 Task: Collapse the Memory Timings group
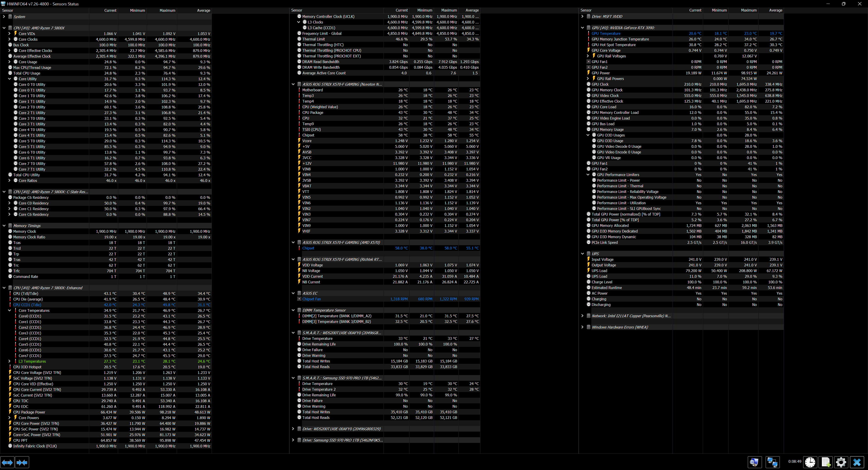coord(4,226)
